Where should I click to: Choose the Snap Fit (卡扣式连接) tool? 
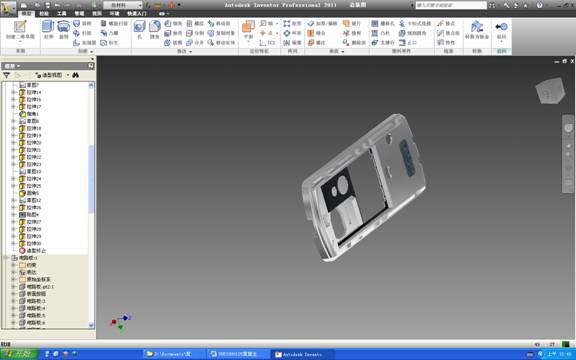415,24
